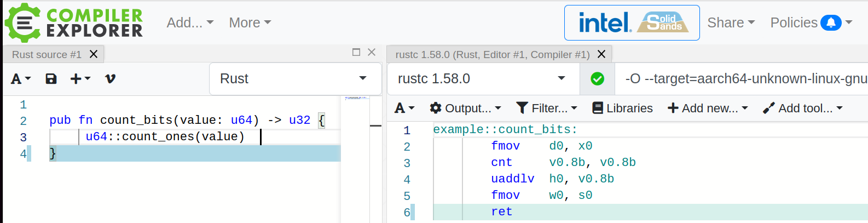
Task: Click the 'fmov w0, s0' assembly line
Action: coord(542,196)
